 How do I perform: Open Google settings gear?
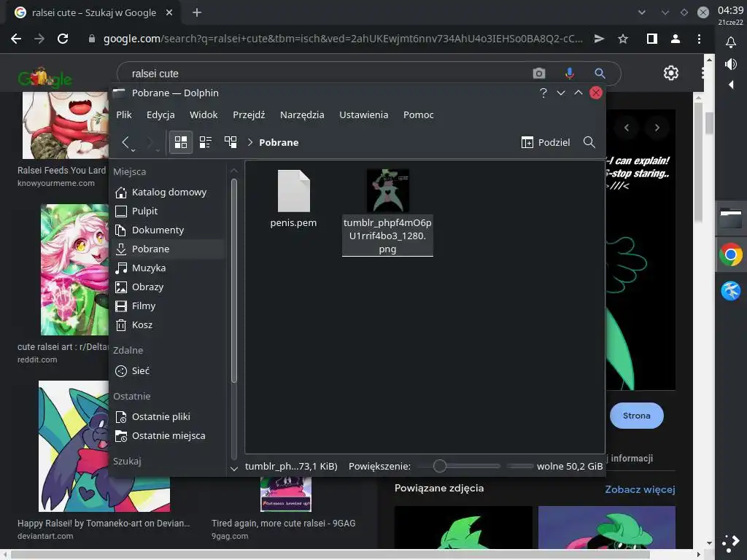671,73
